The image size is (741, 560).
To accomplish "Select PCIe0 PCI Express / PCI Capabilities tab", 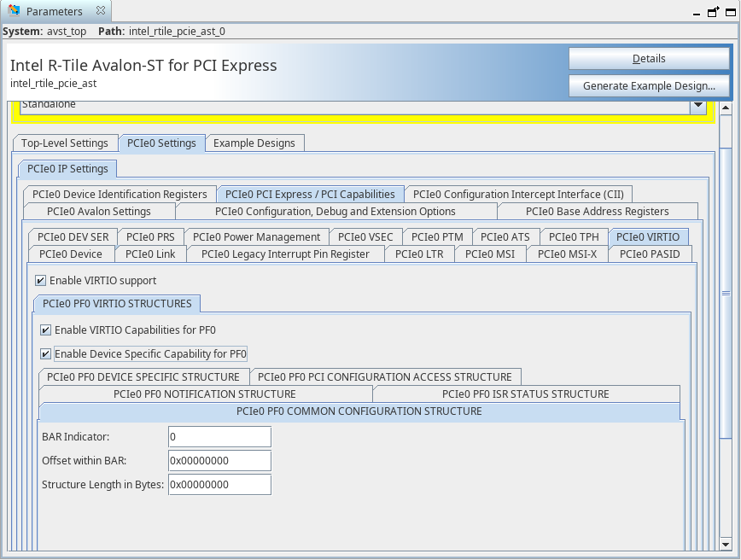I will [310, 195].
